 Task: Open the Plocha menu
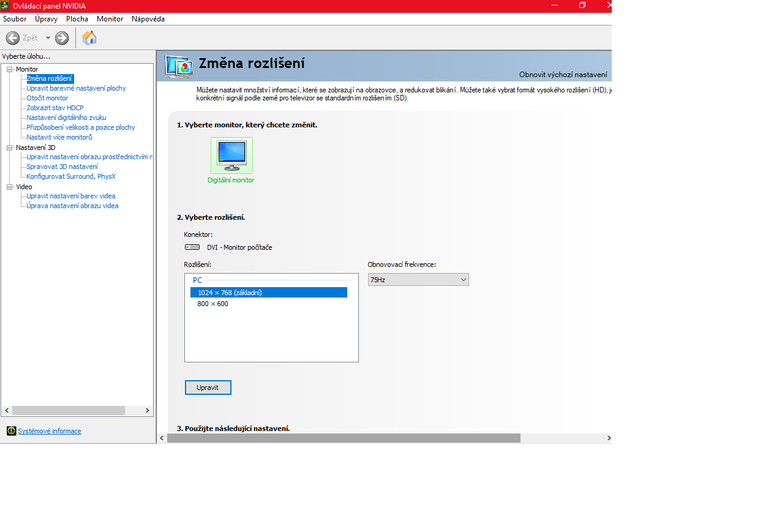pyautogui.click(x=77, y=19)
